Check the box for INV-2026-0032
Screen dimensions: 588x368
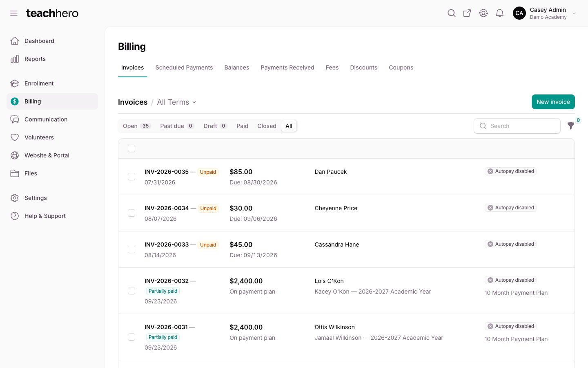131,291
